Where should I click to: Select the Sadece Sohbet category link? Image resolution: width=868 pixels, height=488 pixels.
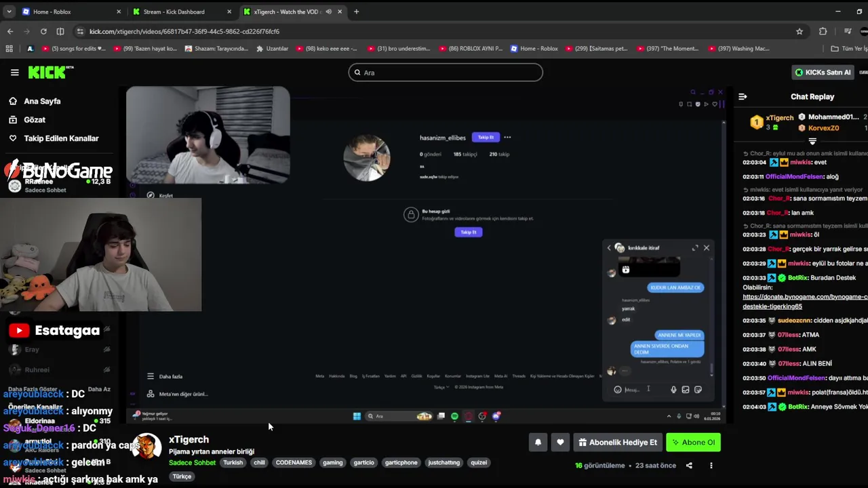(x=192, y=463)
